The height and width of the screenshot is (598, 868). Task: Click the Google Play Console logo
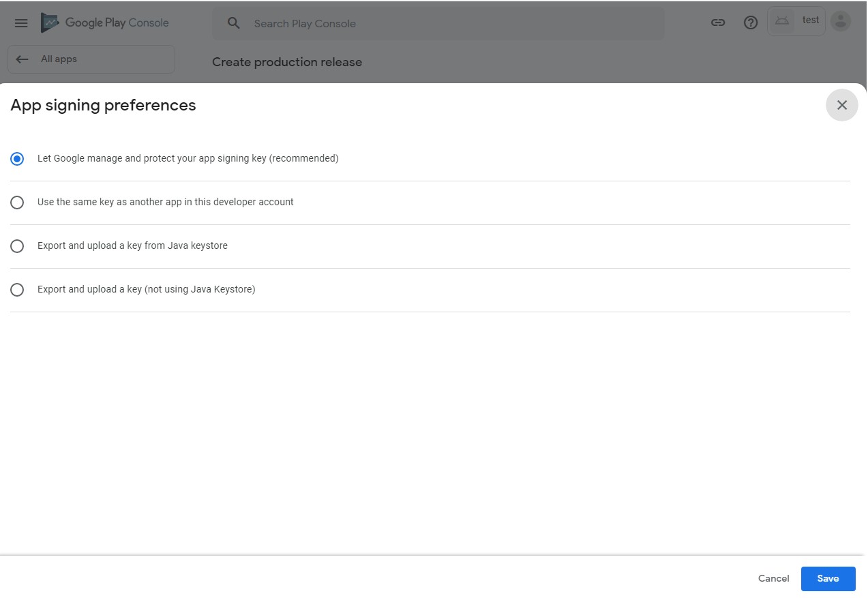pos(104,23)
